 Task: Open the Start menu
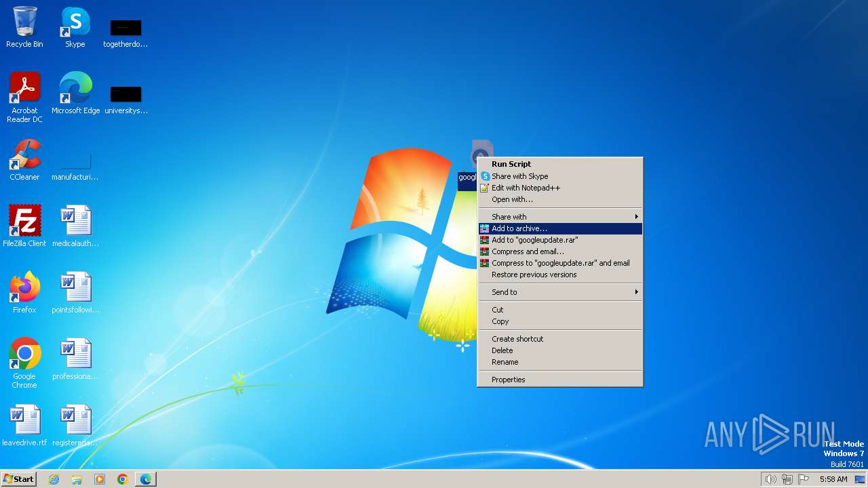(18, 479)
